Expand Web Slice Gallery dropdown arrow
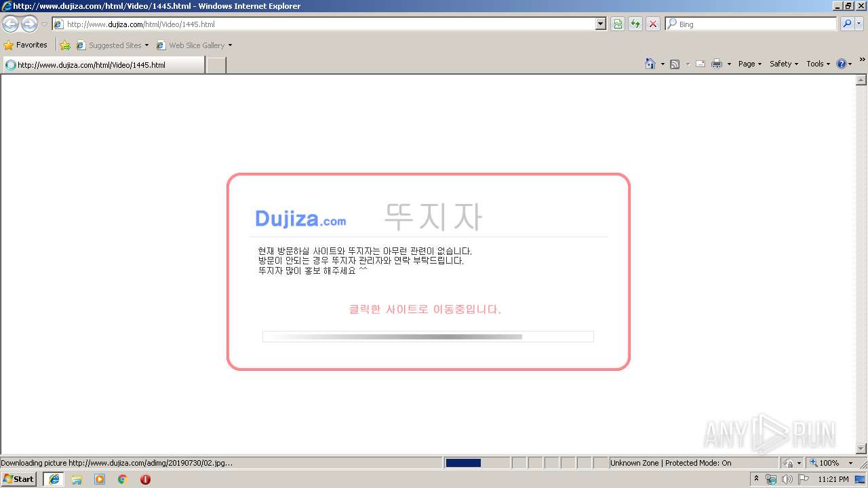The width and height of the screenshot is (868, 488). 230,45
